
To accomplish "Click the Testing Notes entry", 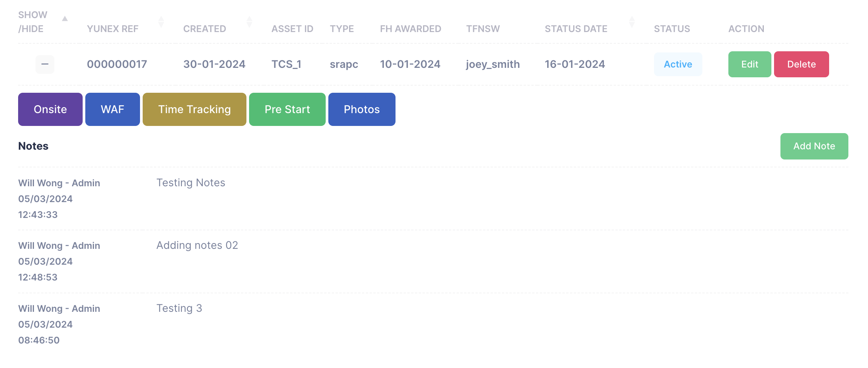I will click(191, 183).
